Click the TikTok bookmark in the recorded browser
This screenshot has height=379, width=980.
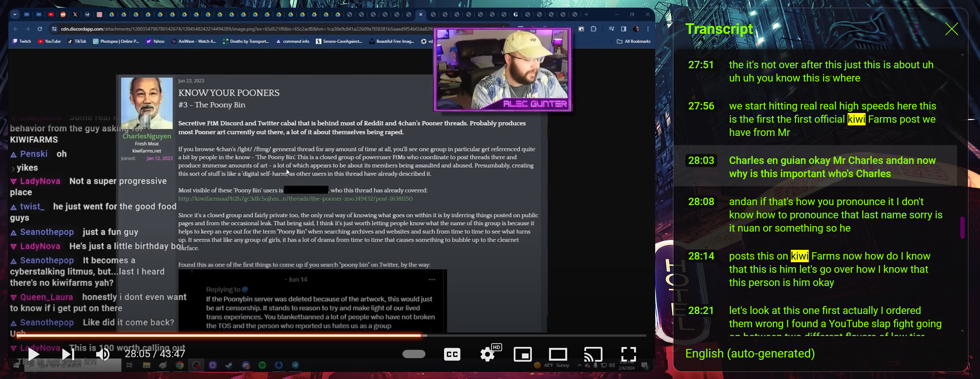pyautogui.click(x=77, y=41)
